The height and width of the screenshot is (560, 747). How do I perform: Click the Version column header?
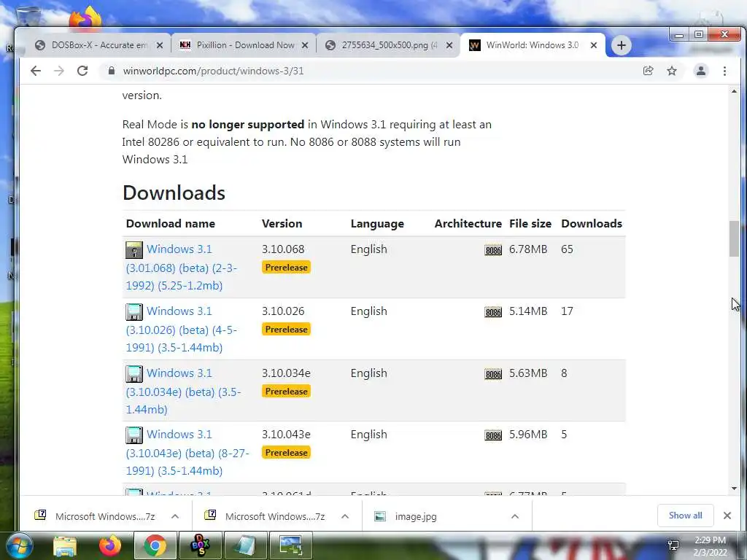tap(282, 223)
